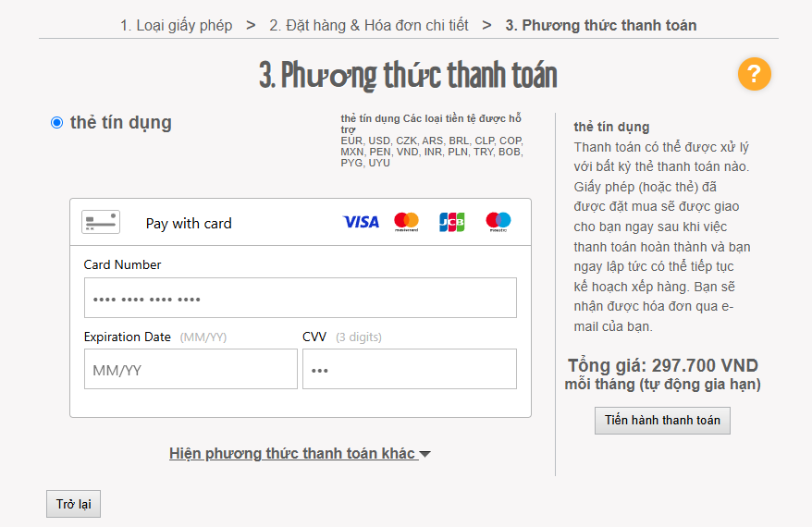Click the JCB card logo
This screenshot has width=812, height=527.
[451, 222]
